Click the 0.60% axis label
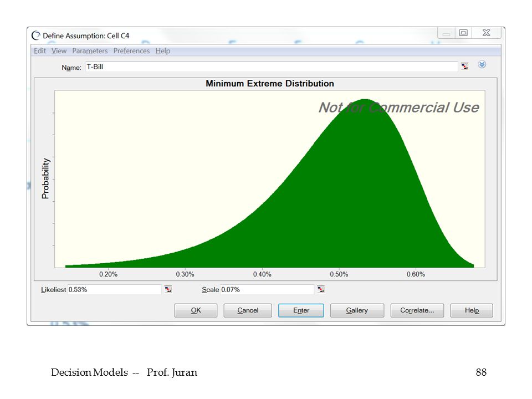Image resolution: width=532 pixels, height=399 pixels. [416, 274]
